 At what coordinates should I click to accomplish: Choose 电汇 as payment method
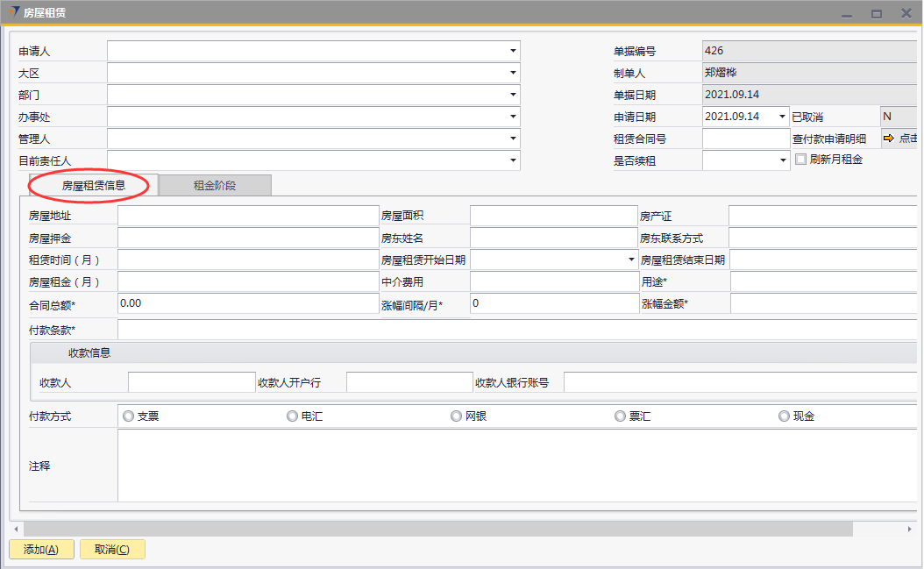pyautogui.click(x=293, y=416)
